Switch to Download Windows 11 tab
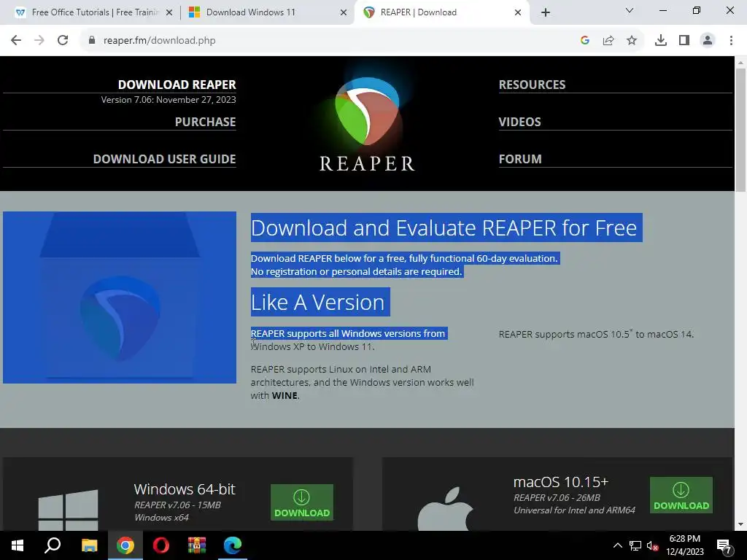The width and height of the screenshot is (747, 560). point(268,12)
